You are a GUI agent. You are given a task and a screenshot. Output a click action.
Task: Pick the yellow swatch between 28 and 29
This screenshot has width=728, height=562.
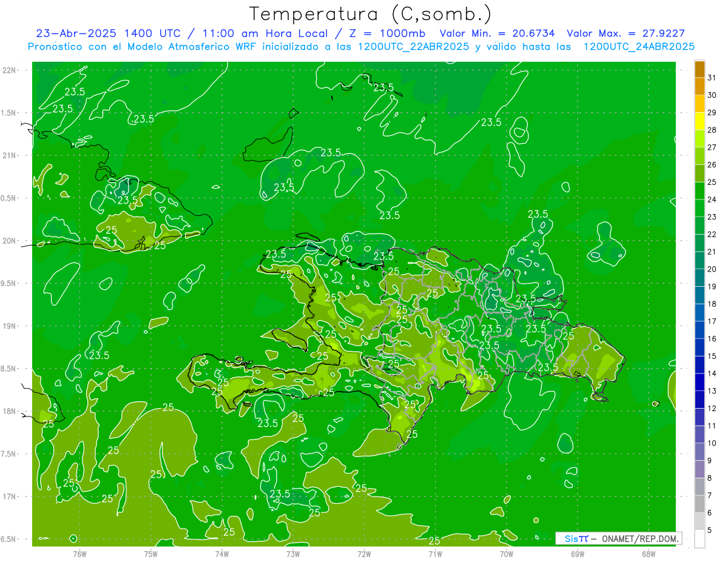[699, 121]
